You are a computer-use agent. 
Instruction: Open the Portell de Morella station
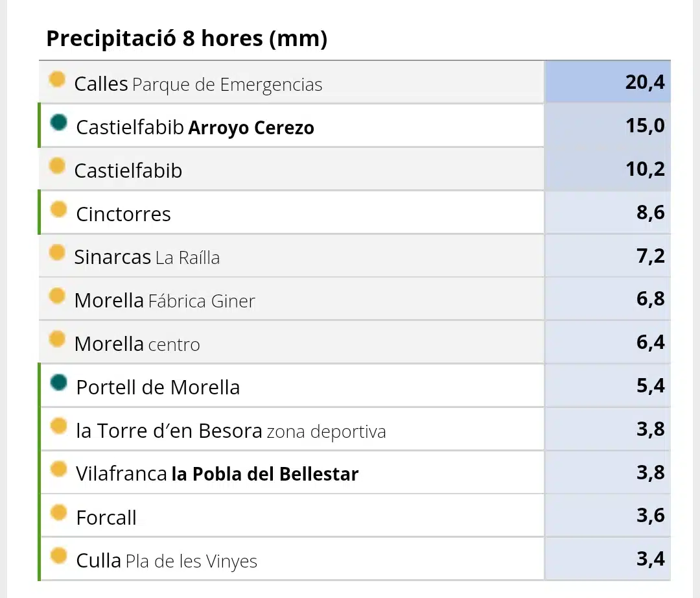(x=158, y=387)
